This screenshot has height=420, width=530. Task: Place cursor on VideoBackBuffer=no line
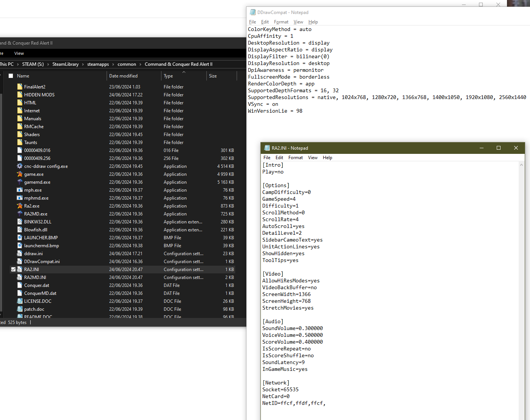290,287
